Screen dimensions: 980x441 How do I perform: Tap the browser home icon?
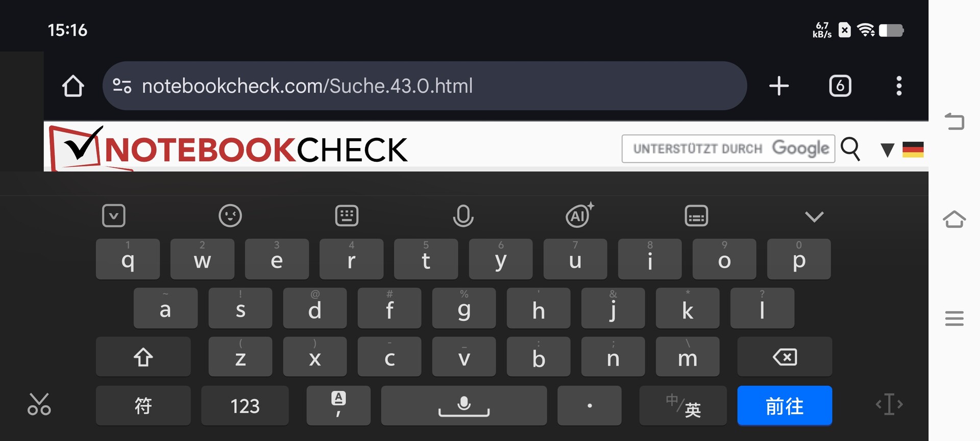coord(73,86)
